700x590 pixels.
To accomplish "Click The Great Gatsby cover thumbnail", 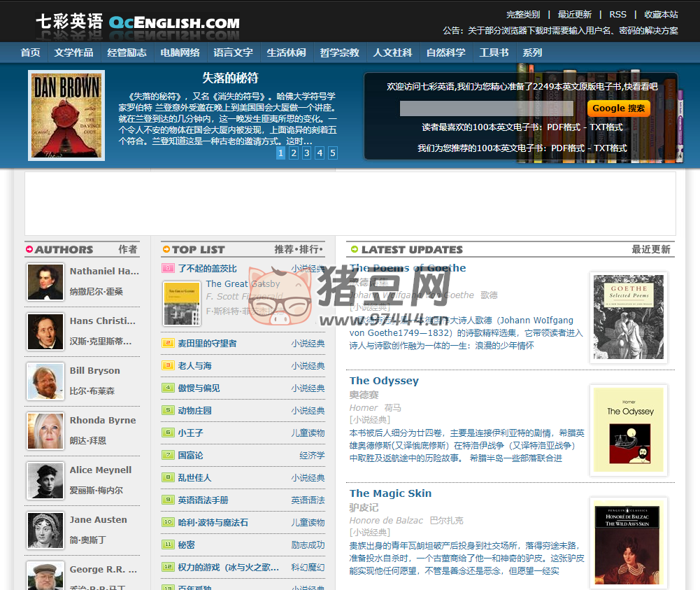I will [x=182, y=303].
